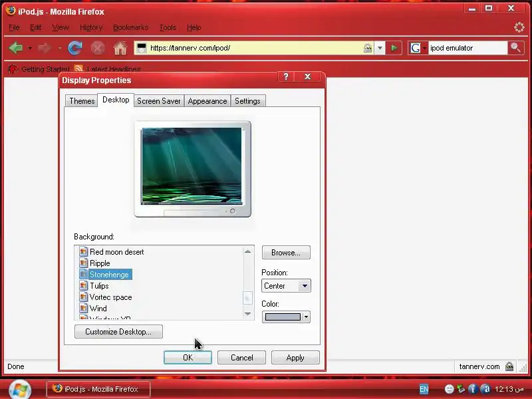Open the Back history dropdown arrow
Viewport: 532px width, 399px height.
(30, 48)
